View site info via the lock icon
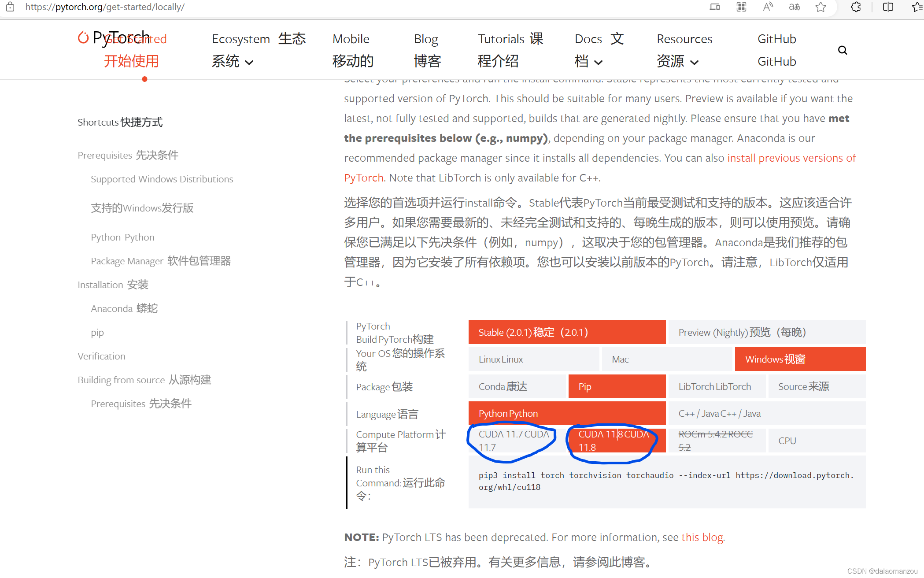Screen dimensions: 924x578 pos(10,7)
